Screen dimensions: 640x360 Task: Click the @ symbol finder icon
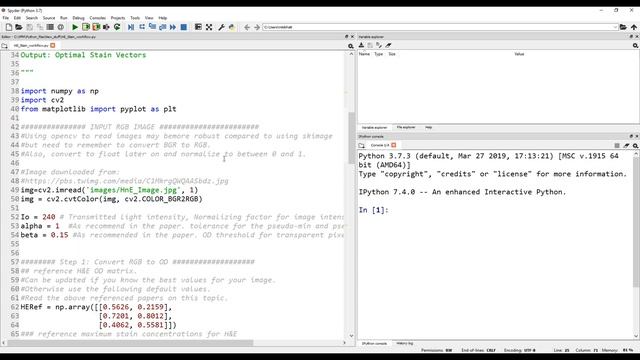[61, 27]
